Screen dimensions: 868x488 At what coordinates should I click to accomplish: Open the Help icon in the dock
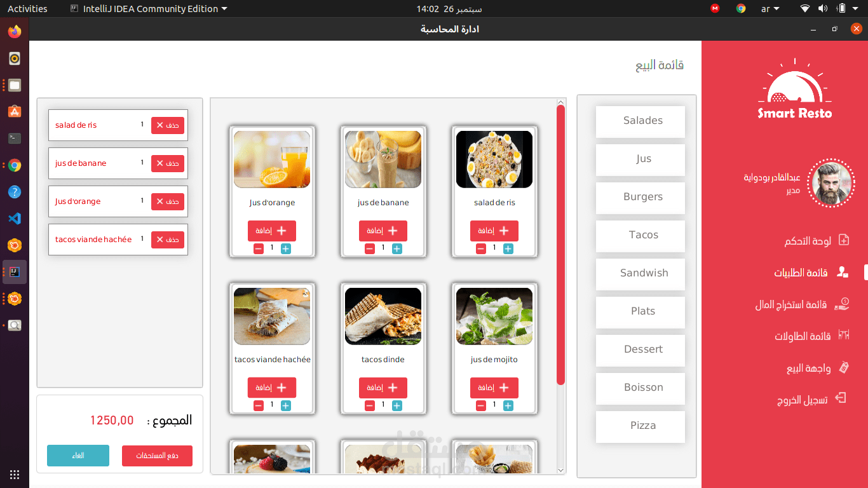click(15, 192)
